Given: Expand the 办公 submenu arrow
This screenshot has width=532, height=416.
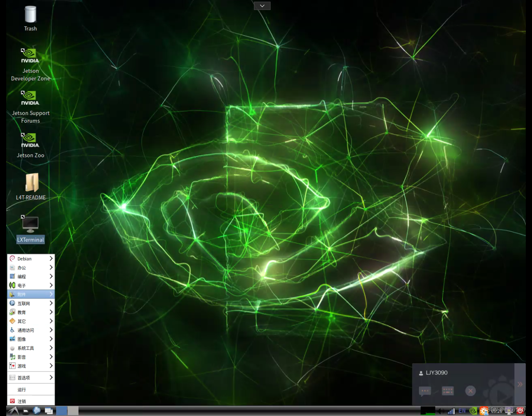Looking at the screenshot, I should coord(51,267).
